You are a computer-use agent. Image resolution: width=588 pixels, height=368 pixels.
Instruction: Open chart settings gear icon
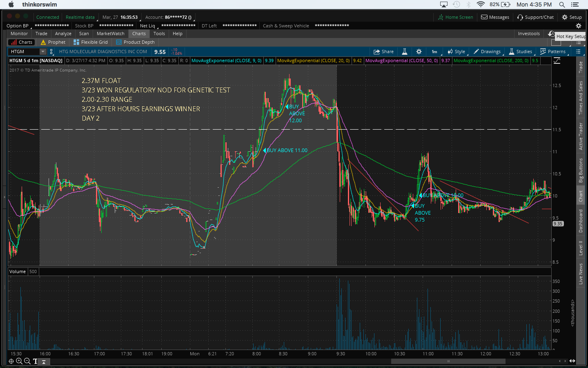click(x=419, y=52)
